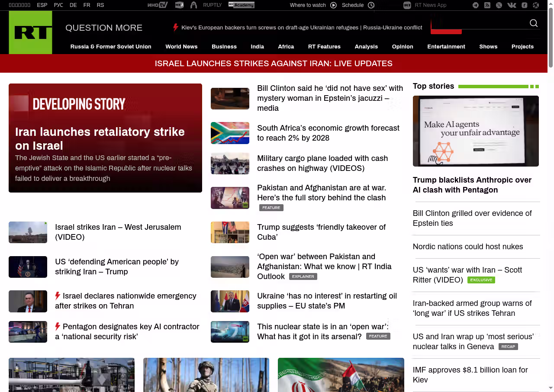Open the InoTV logo link
This screenshot has height=392, width=554.
click(157, 5)
